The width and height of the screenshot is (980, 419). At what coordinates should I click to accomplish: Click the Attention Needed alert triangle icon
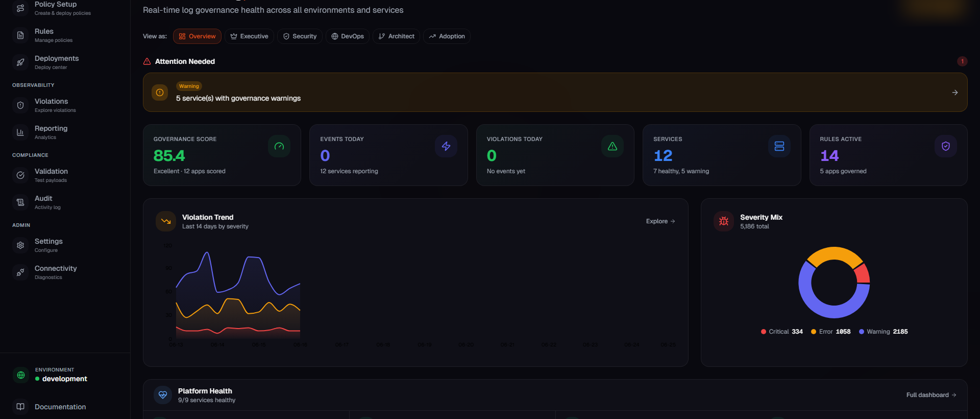[147, 61]
